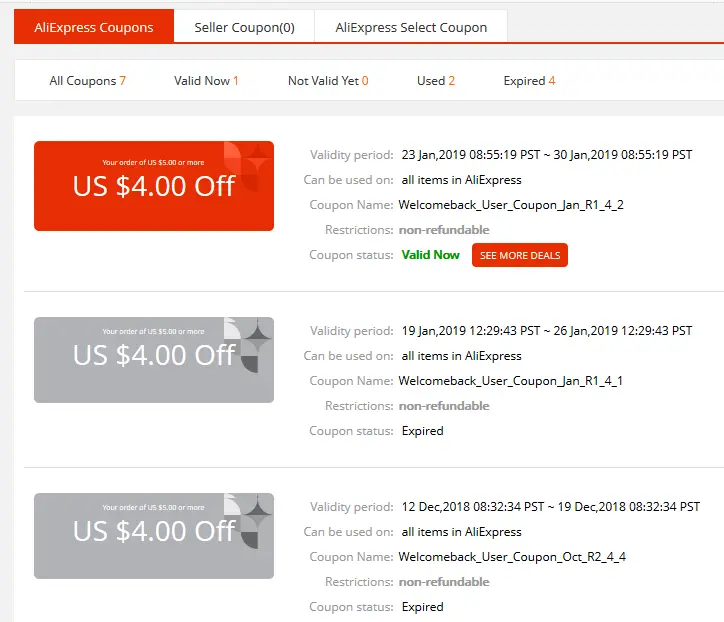This screenshot has width=724, height=622.
Task: Select the red US $4.00 Off coupon card
Action: [x=154, y=186]
